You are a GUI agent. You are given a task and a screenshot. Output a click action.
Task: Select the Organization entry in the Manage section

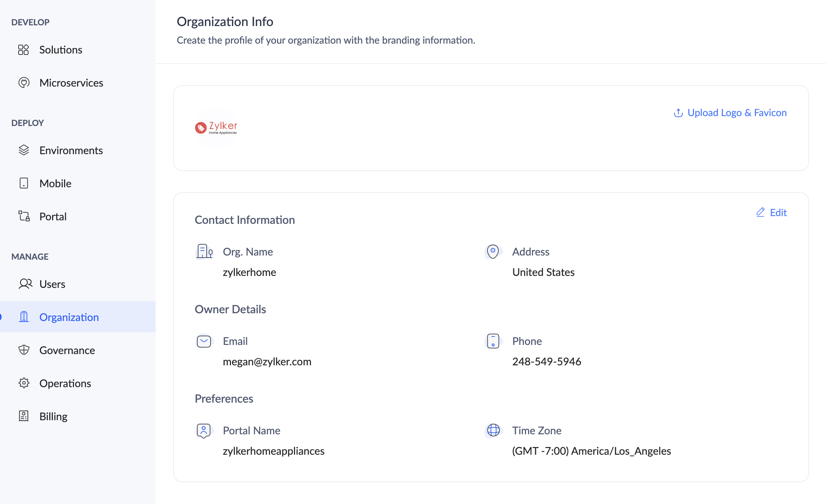point(69,317)
